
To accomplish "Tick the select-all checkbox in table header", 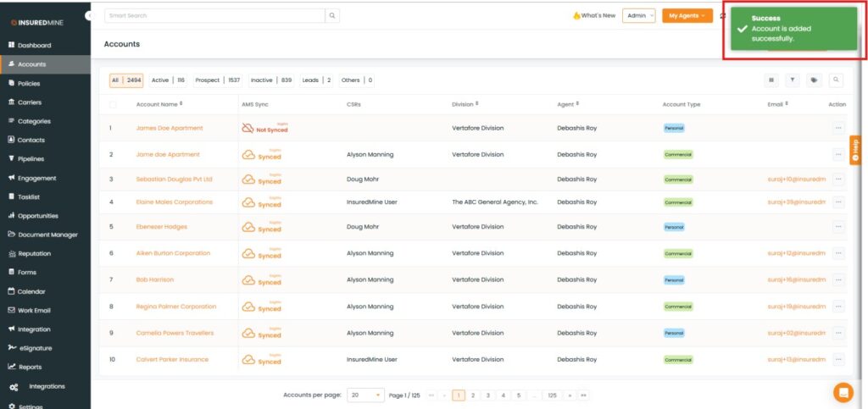I will click(113, 104).
